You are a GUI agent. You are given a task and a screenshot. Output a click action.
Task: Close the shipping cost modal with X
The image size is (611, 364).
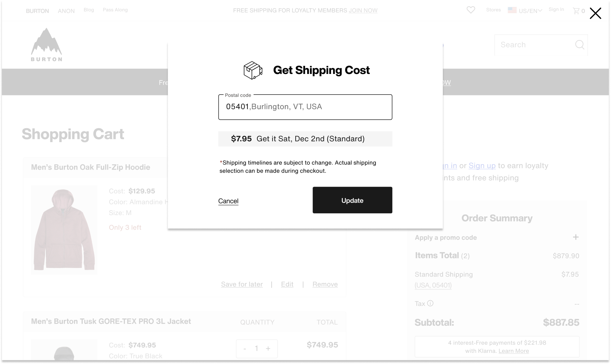coord(595,14)
